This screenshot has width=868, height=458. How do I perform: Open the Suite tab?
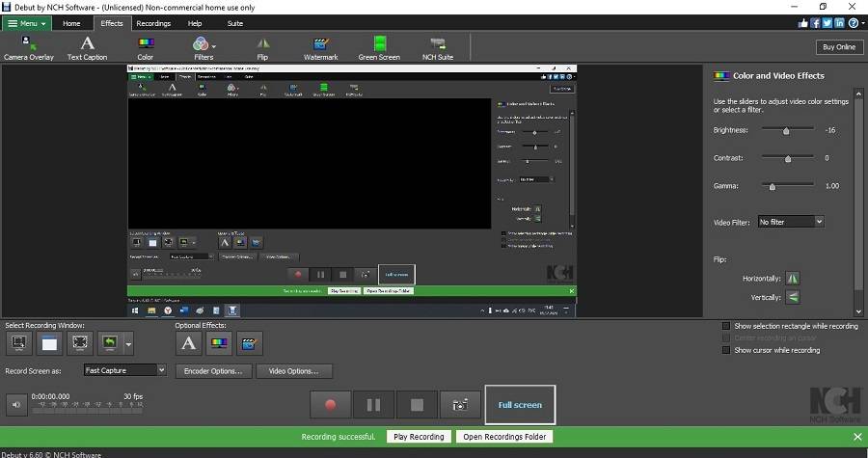[x=234, y=23]
